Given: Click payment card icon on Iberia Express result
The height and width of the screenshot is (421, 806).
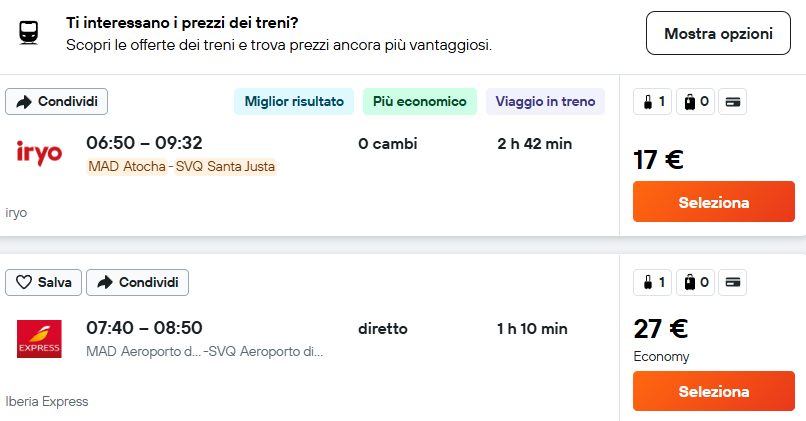Looking at the screenshot, I should click(732, 282).
